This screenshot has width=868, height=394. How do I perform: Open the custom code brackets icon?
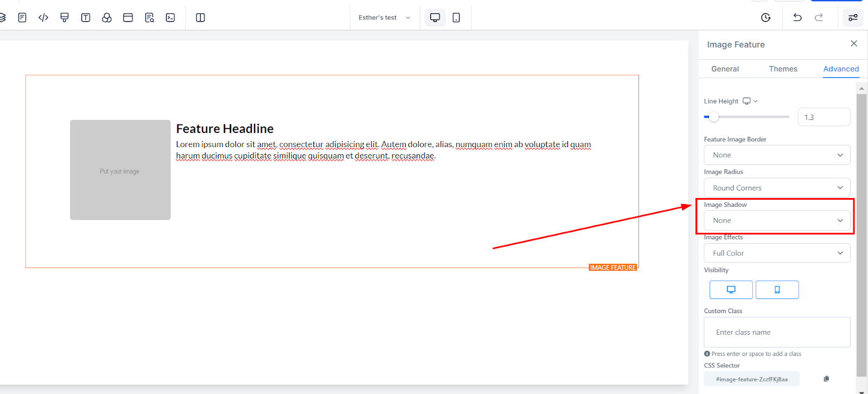[43, 17]
